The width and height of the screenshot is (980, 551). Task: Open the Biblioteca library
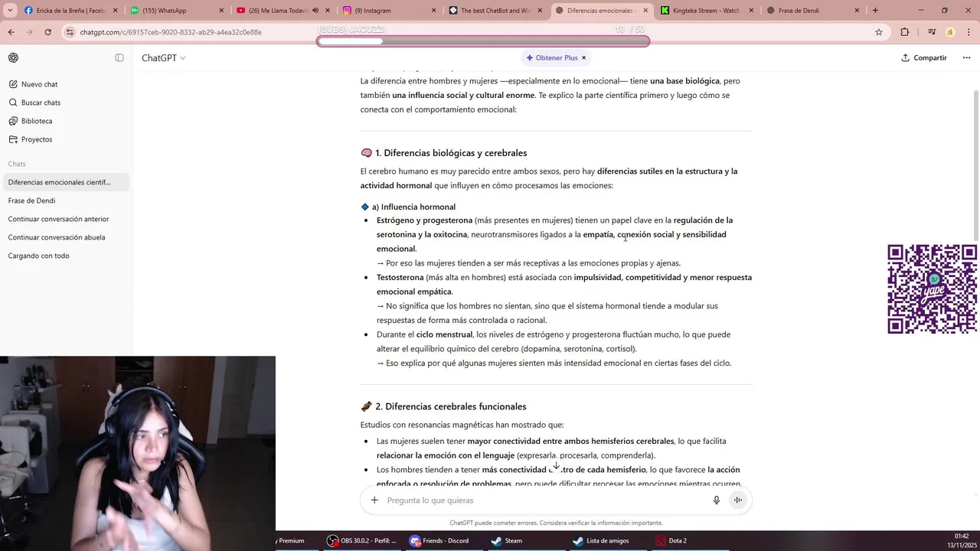click(x=37, y=121)
